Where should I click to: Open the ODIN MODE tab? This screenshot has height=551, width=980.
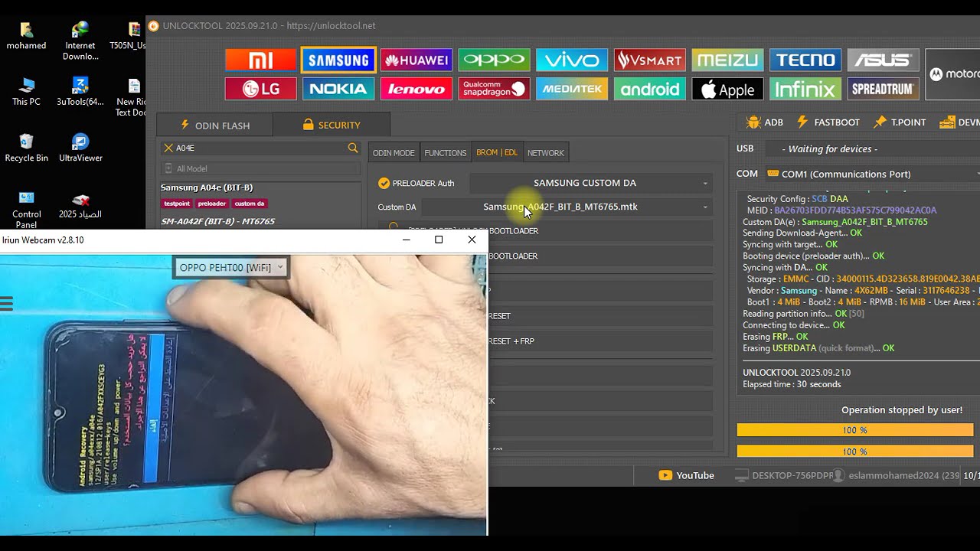coord(394,153)
